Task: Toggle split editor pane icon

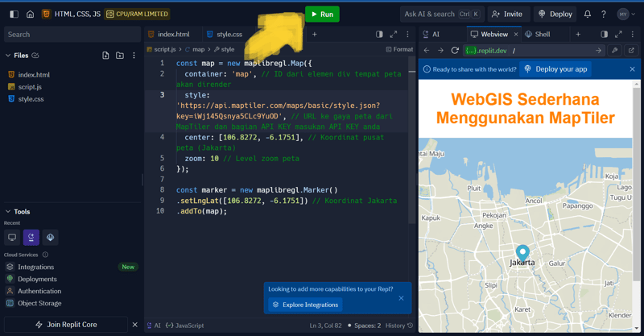Action: click(x=379, y=35)
